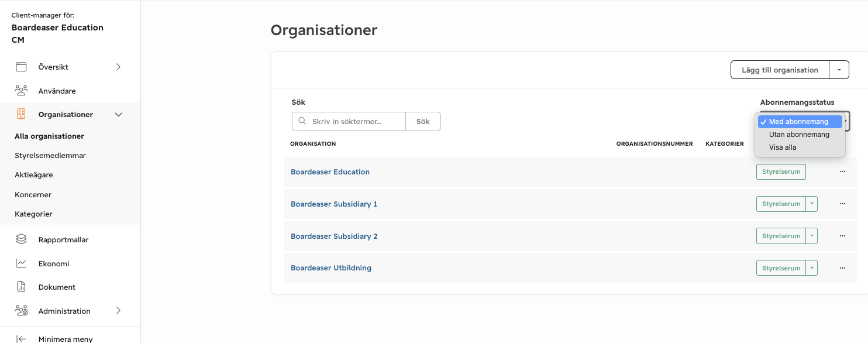868x343 pixels.
Task: Open Boardeaser Subsidiary 2 link
Action: click(x=334, y=236)
